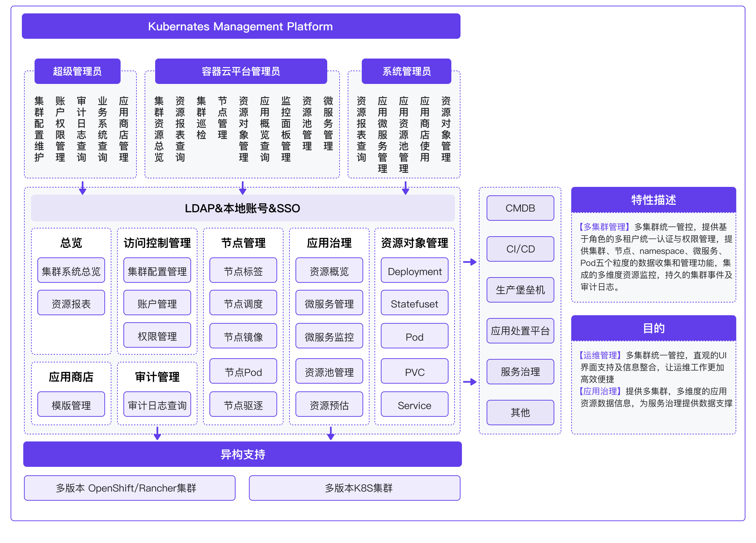This screenshot has height=543, width=756.
Task: Click the Service resource object box
Action: [414, 404]
